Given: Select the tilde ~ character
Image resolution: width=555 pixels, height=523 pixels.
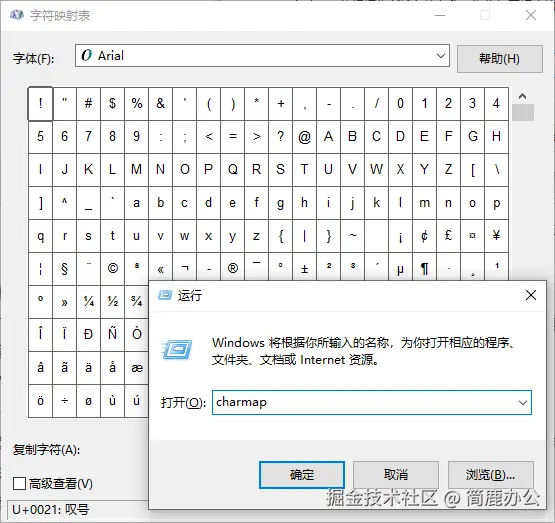Looking at the screenshot, I should tap(353, 236).
